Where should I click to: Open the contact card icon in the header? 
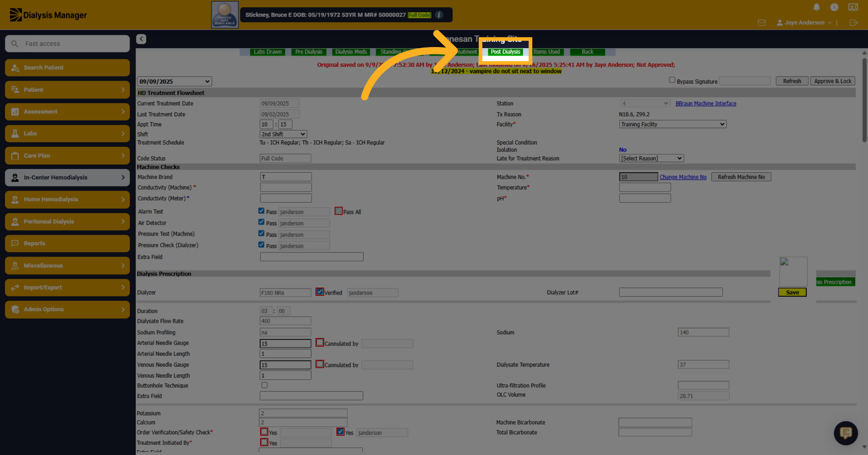pos(853,7)
